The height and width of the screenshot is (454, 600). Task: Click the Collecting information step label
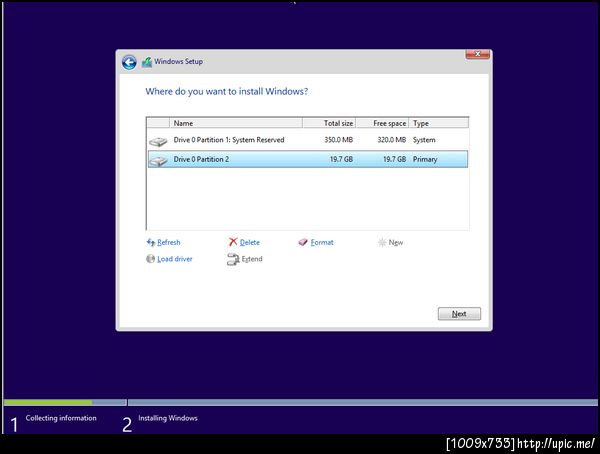[x=61, y=418]
